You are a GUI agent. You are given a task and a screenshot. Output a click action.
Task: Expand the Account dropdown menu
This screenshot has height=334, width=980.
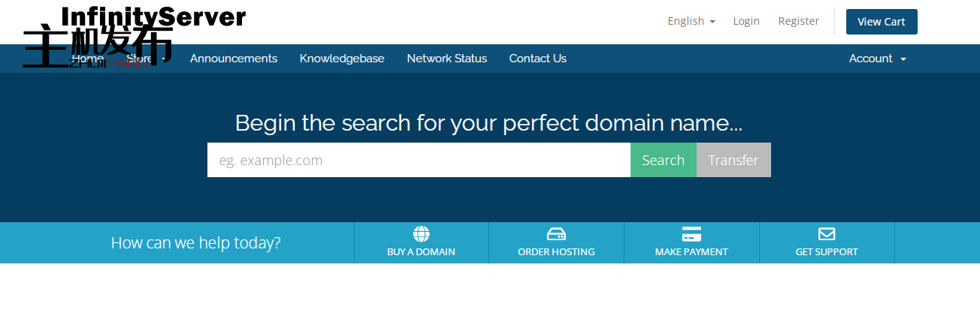[877, 59]
